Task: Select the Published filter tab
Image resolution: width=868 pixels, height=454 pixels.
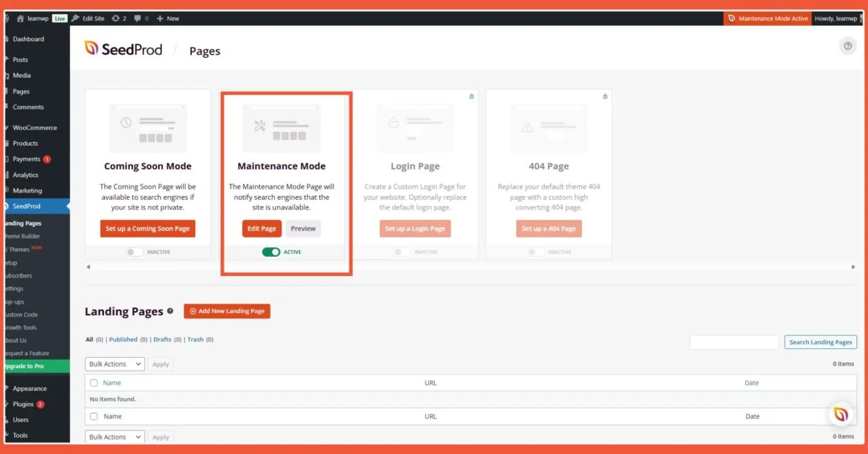Action: [x=123, y=339]
